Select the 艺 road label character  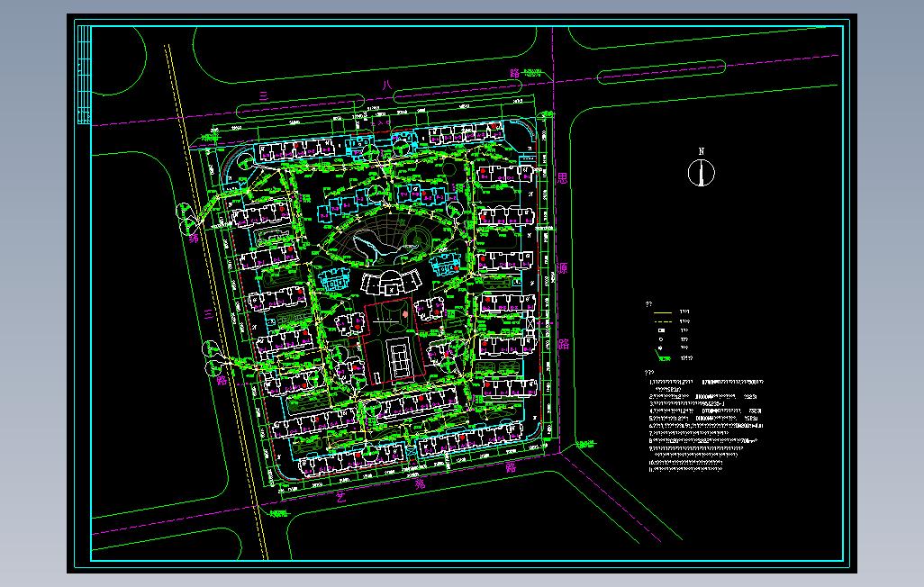pyautogui.click(x=340, y=497)
